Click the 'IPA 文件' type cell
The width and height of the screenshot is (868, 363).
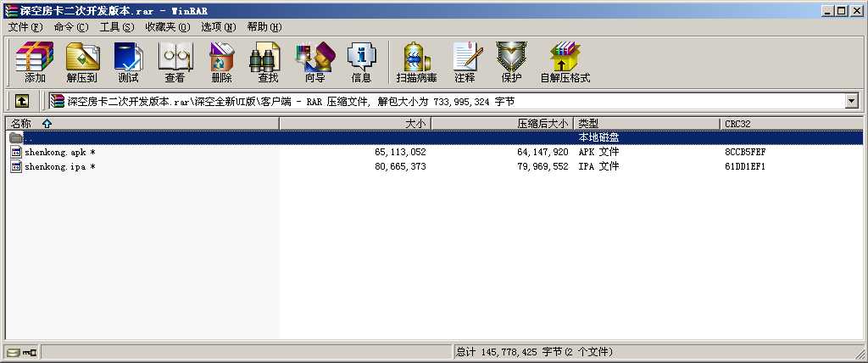598,166
